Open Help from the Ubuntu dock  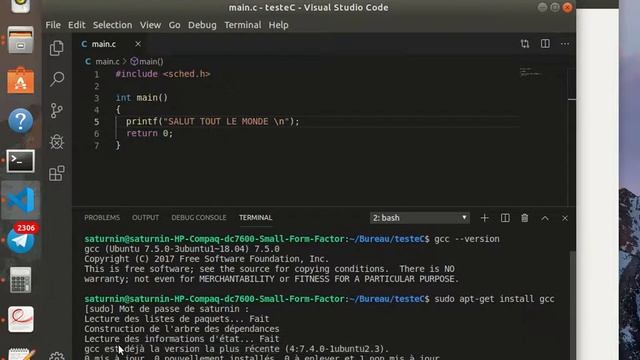20,120
